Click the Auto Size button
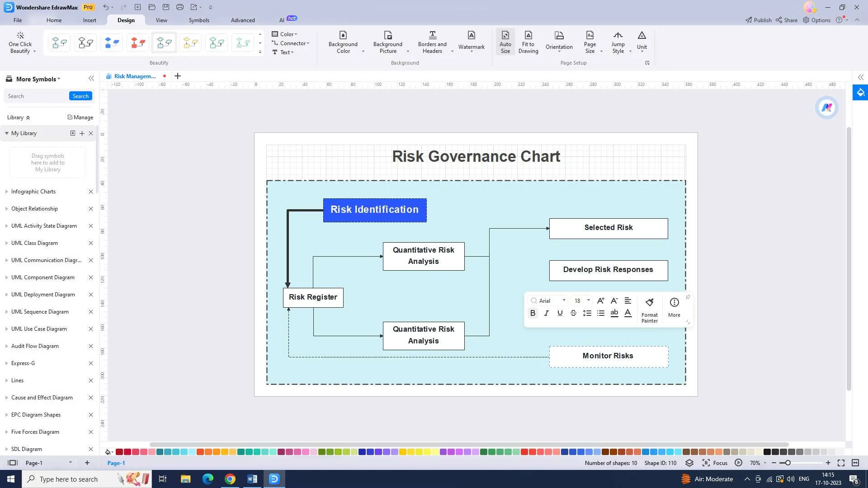The image size is (868, 488). click(x=505, y=42)
